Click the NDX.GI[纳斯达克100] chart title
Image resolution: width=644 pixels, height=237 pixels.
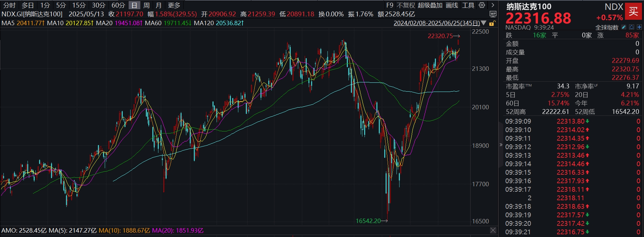click(32, 14)
